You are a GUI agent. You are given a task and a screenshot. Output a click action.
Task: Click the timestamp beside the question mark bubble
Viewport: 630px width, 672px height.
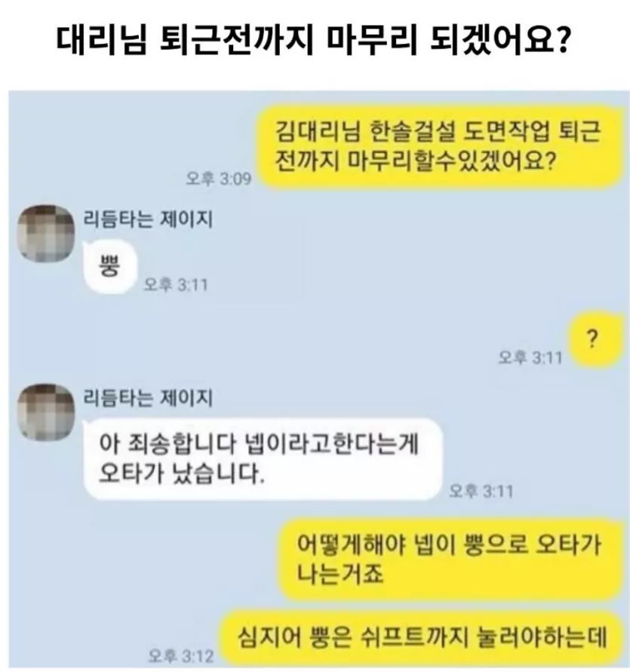coord(530,357)
